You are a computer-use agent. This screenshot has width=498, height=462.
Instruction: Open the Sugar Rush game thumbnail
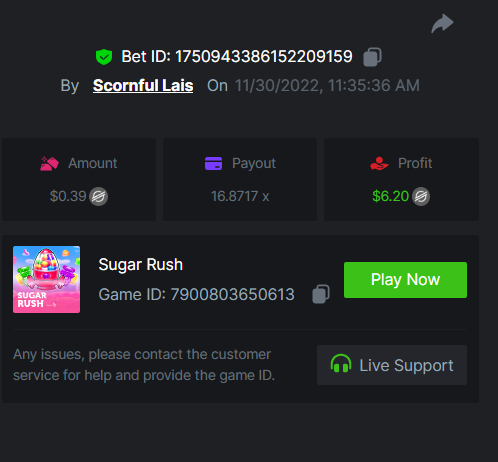coord(46,279)
